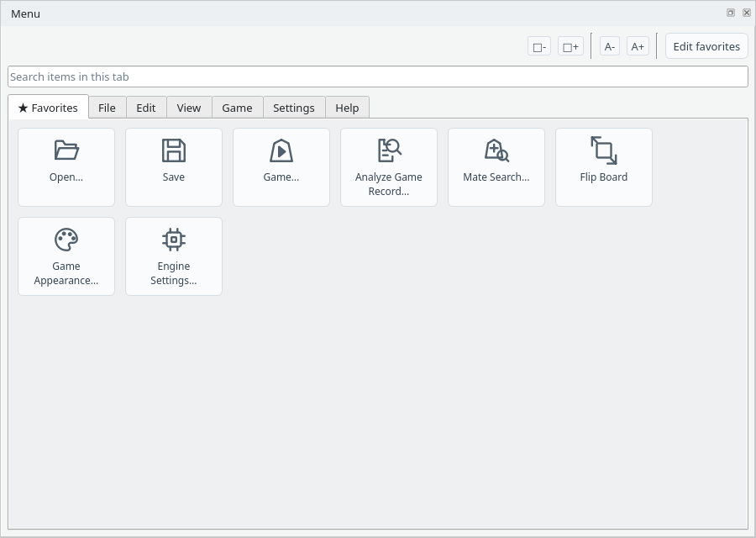Viewport: 756px width, 538px height.
Task: Show the Help tab
Action: 347,108
